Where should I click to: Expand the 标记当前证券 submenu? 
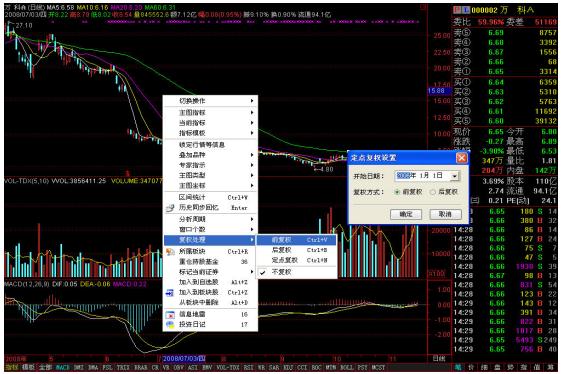[210, 272]
